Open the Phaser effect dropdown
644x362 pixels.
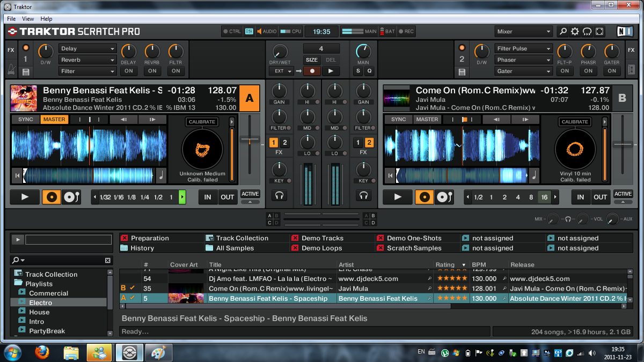point(523,60)
